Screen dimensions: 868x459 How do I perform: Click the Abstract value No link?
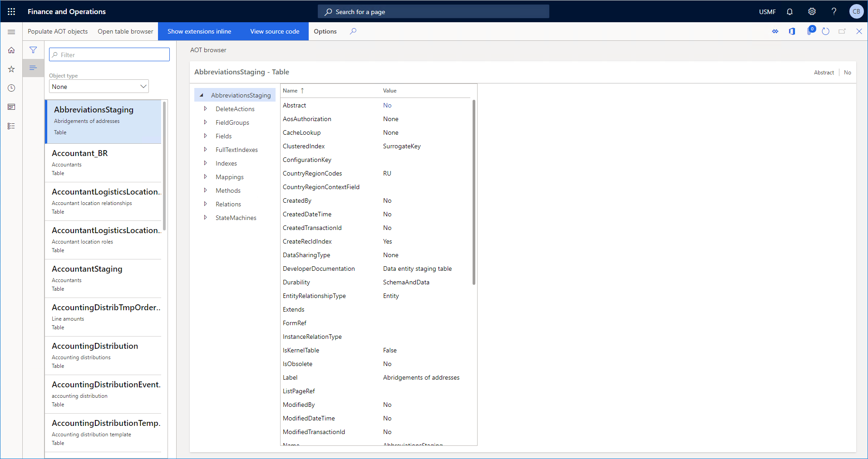click(x=387, y=105)
